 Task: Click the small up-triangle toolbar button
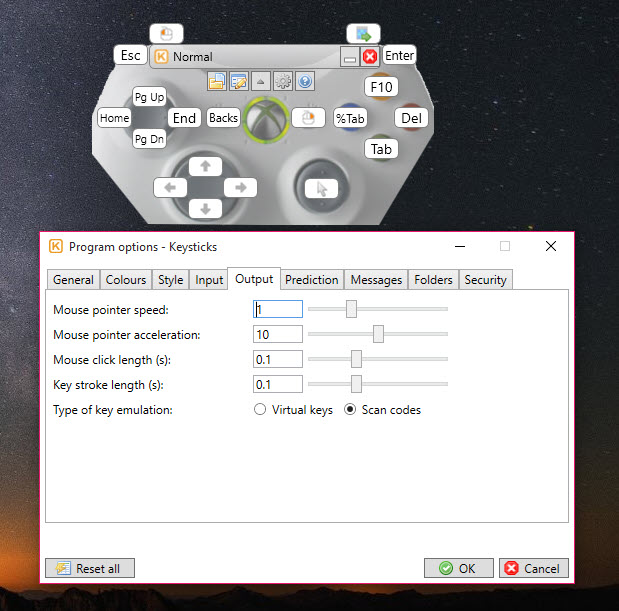pyautogui.click(x=261, y=81)
